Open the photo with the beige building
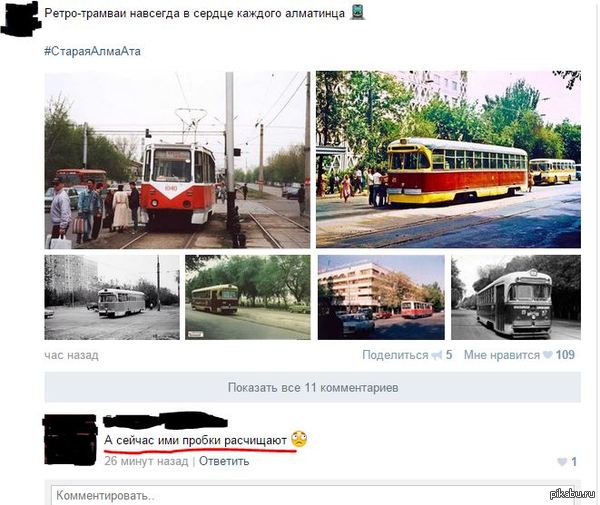Image resolution: width=600 pixels, height=505 pixels. 381,297
